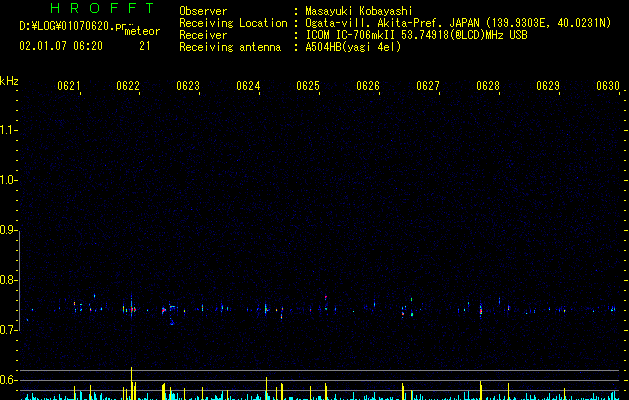Click the antenna value A504HB(yagi 4el)

[x=353, y=47]
